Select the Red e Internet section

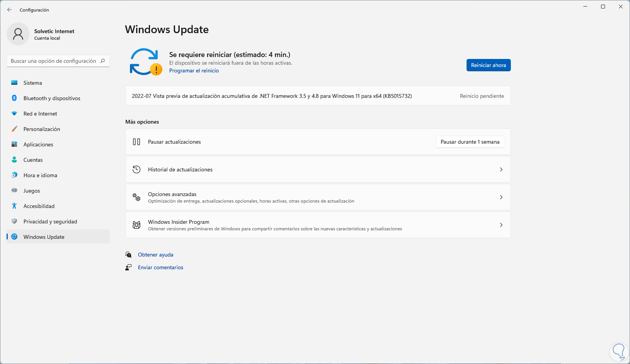[x=14, y=113]
